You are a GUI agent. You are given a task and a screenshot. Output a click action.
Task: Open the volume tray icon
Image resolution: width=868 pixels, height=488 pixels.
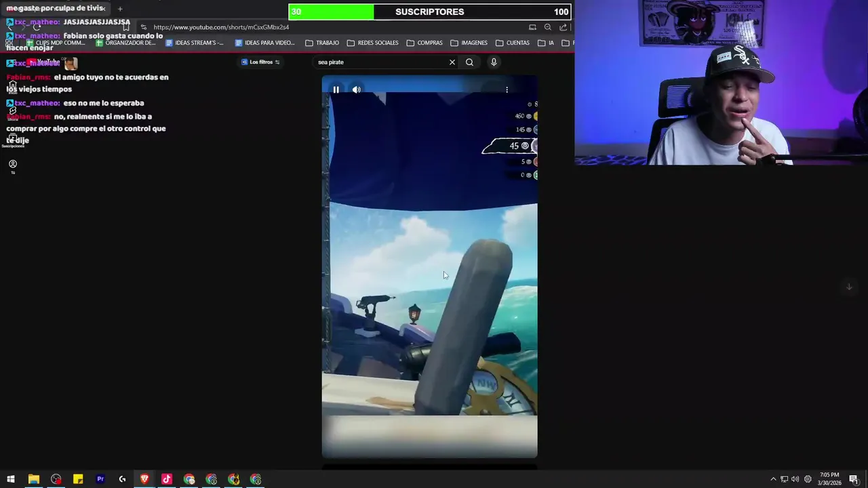click(795, 479)
